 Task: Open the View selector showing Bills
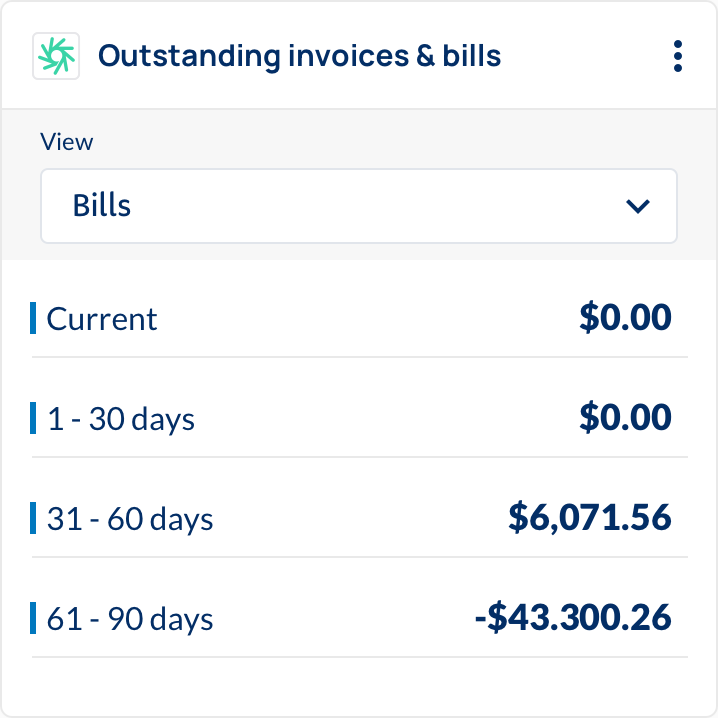pyautogui.click(x=359, y=206)
